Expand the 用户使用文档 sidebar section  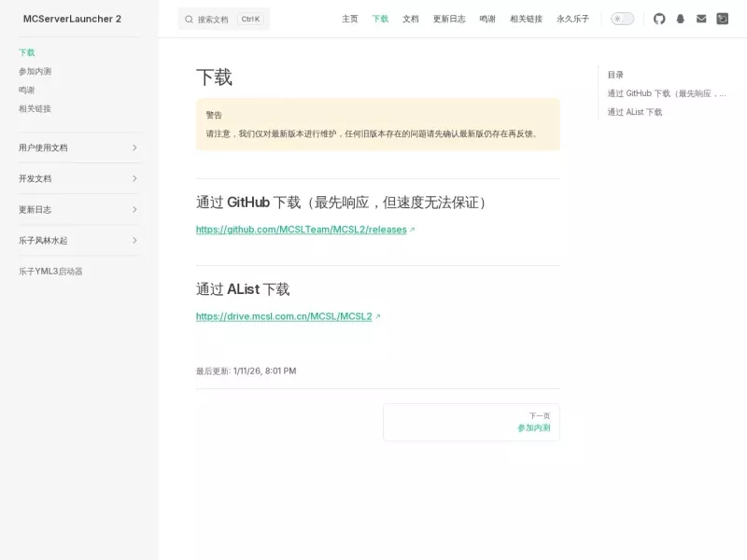[x=78, y=147]
